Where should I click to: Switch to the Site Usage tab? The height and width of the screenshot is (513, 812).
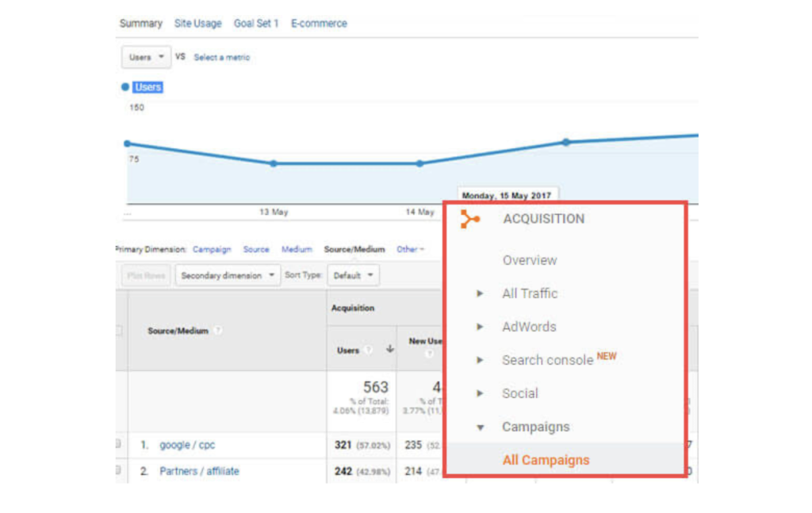(197, 23)
